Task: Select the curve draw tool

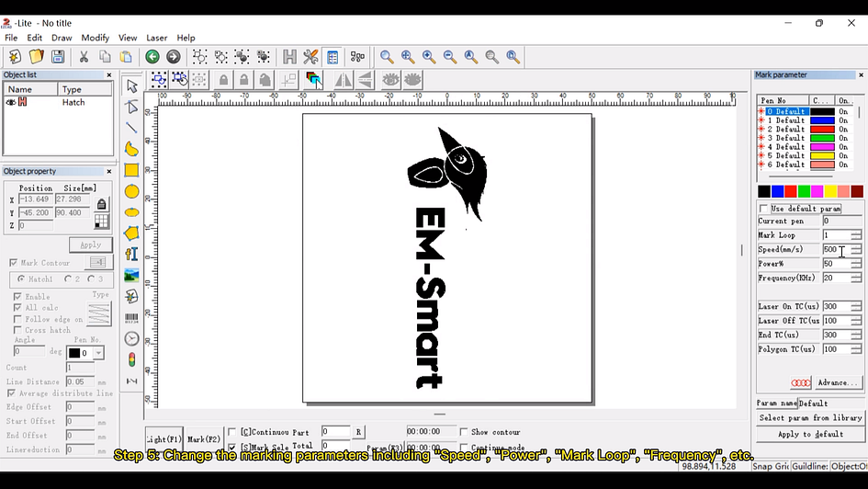Action: coord(131,148)
